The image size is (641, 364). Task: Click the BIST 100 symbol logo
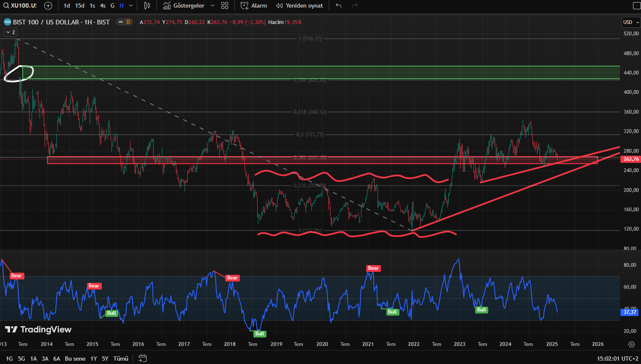[x=7, y=22]
